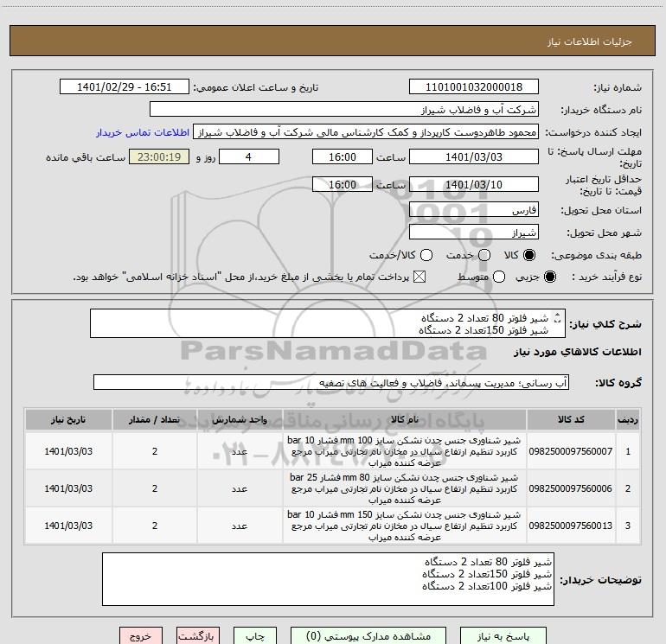Click the توضیحات خریدار text area
666x644 pixels.
(328, 579)
